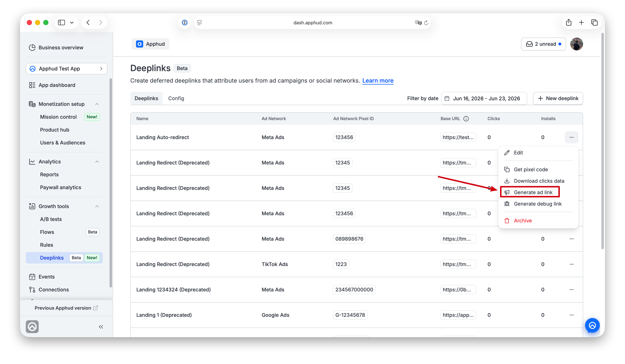Collapse Growth tools section
Image resolution: width=625 pixels, height=364 pixels.
(97, 206)
